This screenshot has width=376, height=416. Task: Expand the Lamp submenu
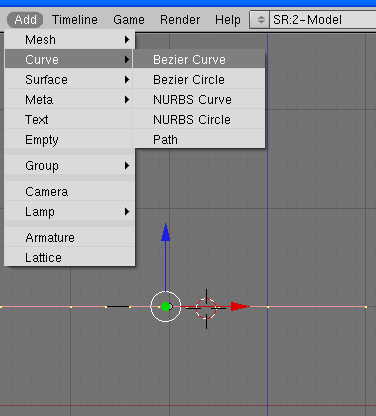tap(70, 212)
